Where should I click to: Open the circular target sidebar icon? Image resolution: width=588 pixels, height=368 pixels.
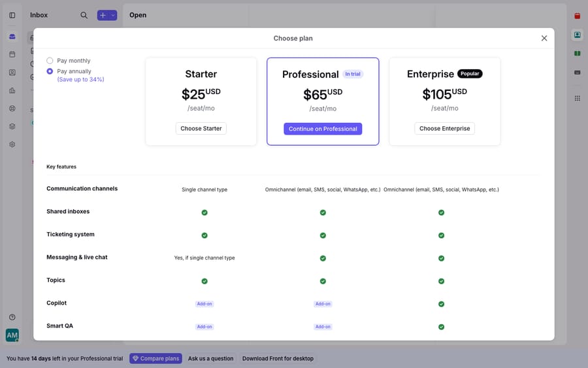(x=12, y=109)
